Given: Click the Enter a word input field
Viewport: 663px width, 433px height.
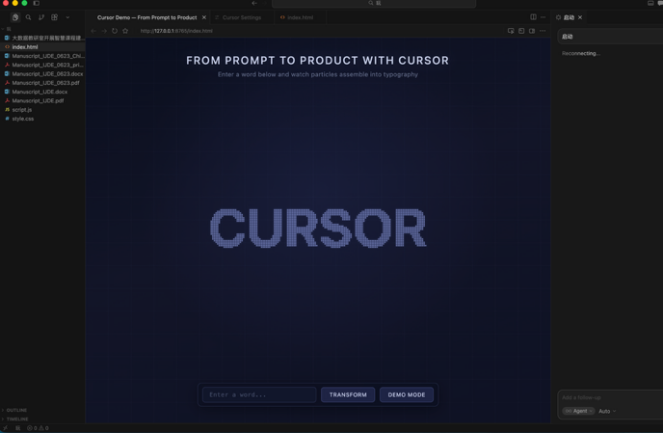Looking at the screenshot, I should click(259, 395).
